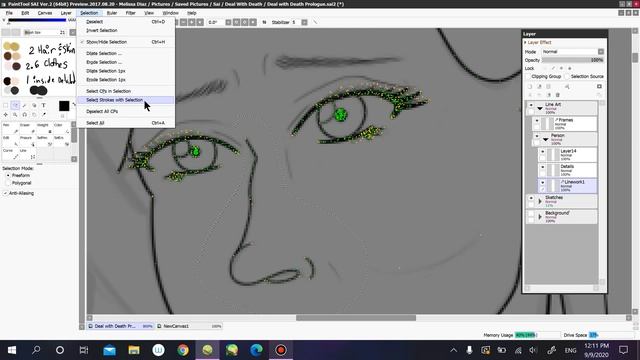Open Chrome from the taskbar
The image size is (640, 360).
(x=183, y=350)
